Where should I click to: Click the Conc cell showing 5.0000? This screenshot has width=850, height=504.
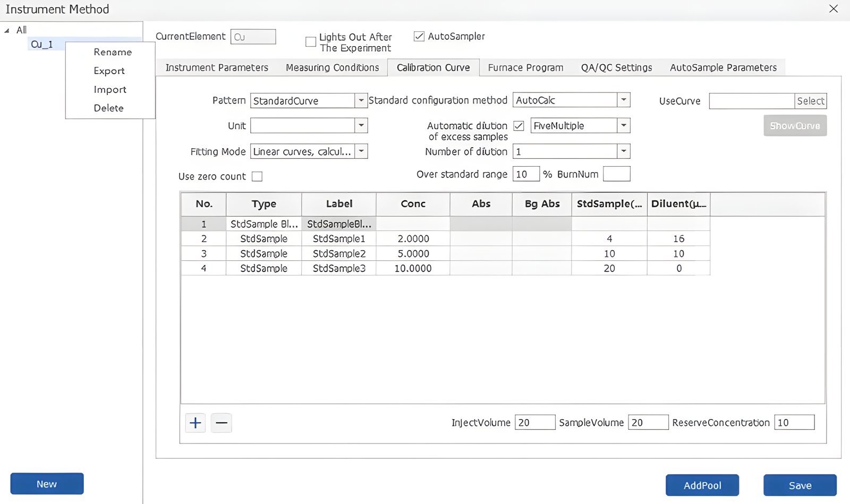[413, 253]
